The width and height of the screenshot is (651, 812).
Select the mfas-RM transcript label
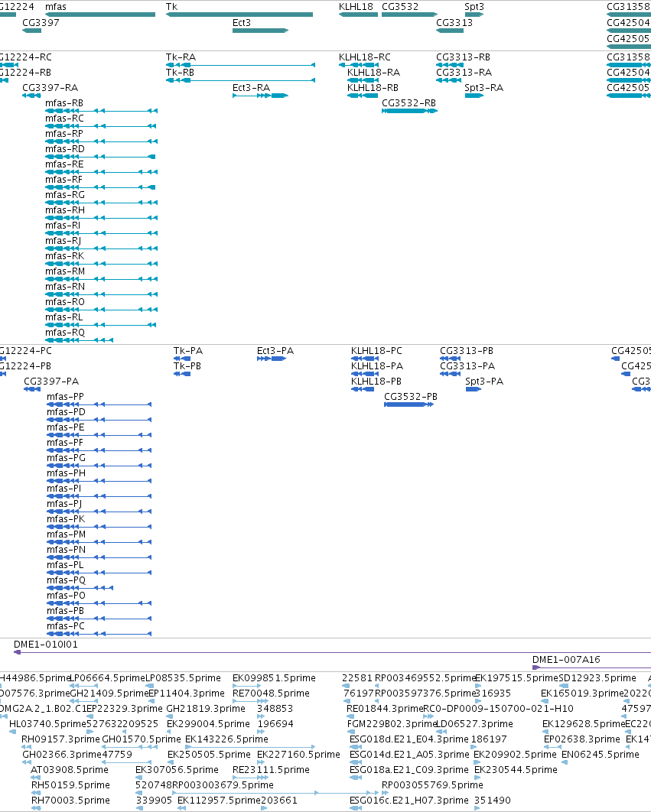click(x=65, y=271)
